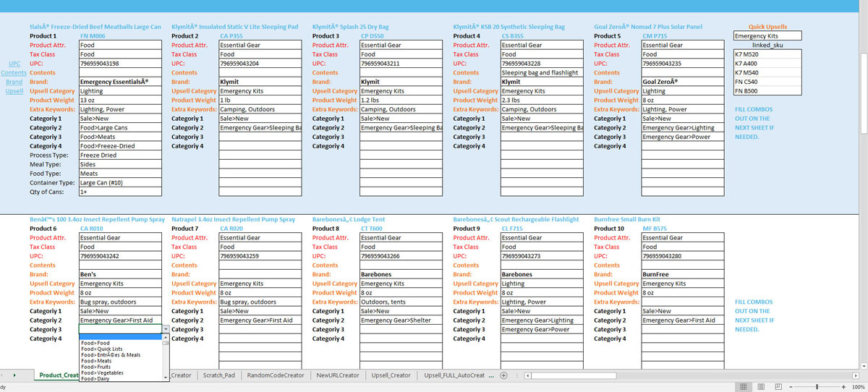Select linked SKU FN B500
The width and height of the screenshot is (868, 392).
pyautogui.click(x=767, y=91)
